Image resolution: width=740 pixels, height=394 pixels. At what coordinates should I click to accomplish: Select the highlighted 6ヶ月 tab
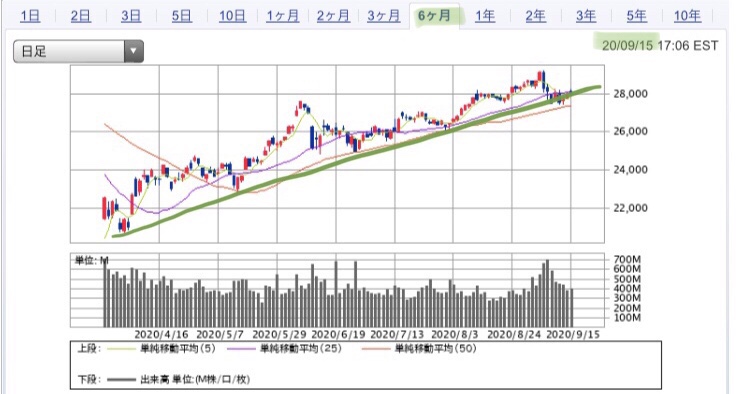(434, 16)
